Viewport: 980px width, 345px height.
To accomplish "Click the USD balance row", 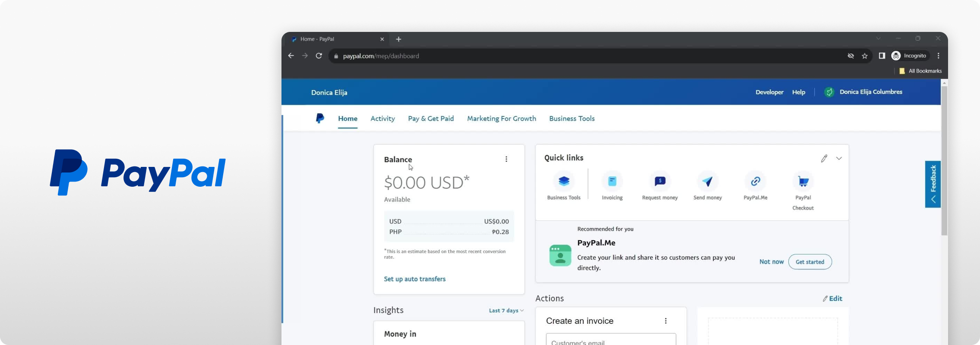I will click(449, 221).
